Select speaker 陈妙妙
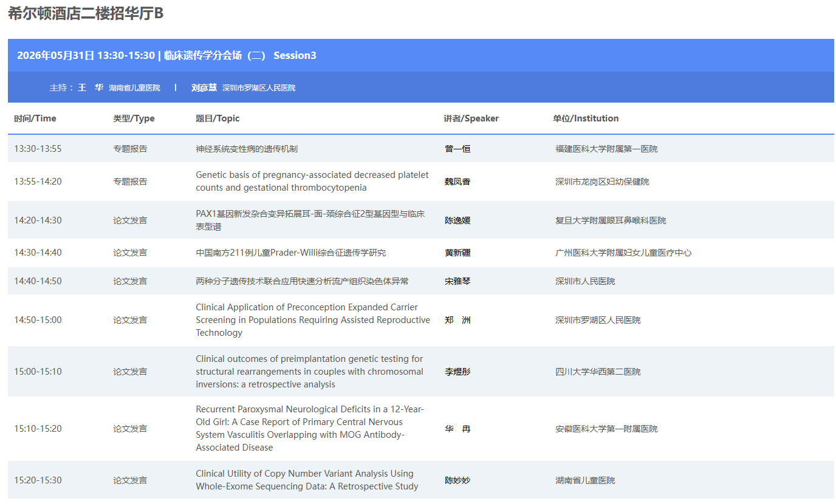The height and width of the screenshot is (504, 836). 457,480
